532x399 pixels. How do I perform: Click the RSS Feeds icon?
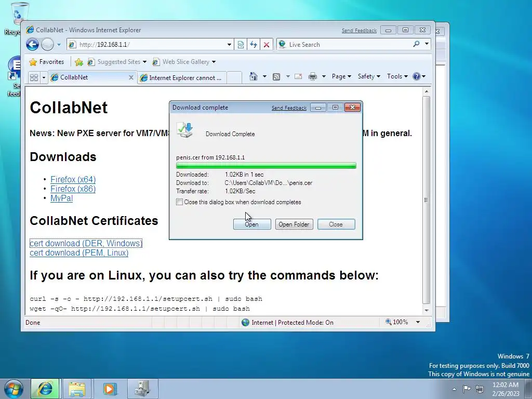click(x=276, y=77)
